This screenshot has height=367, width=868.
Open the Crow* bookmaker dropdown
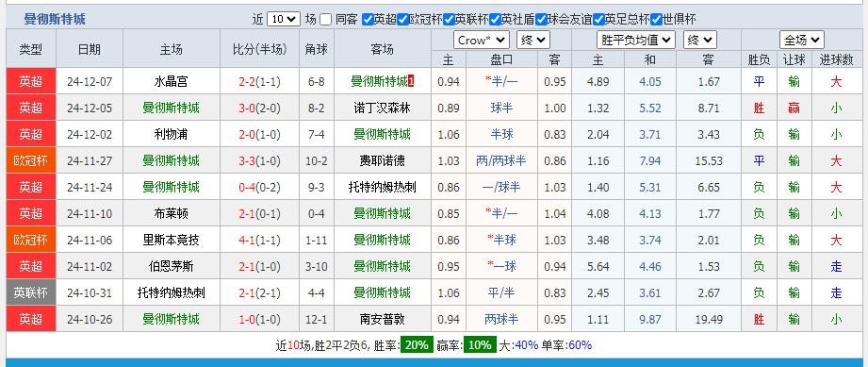coord(481,40)
